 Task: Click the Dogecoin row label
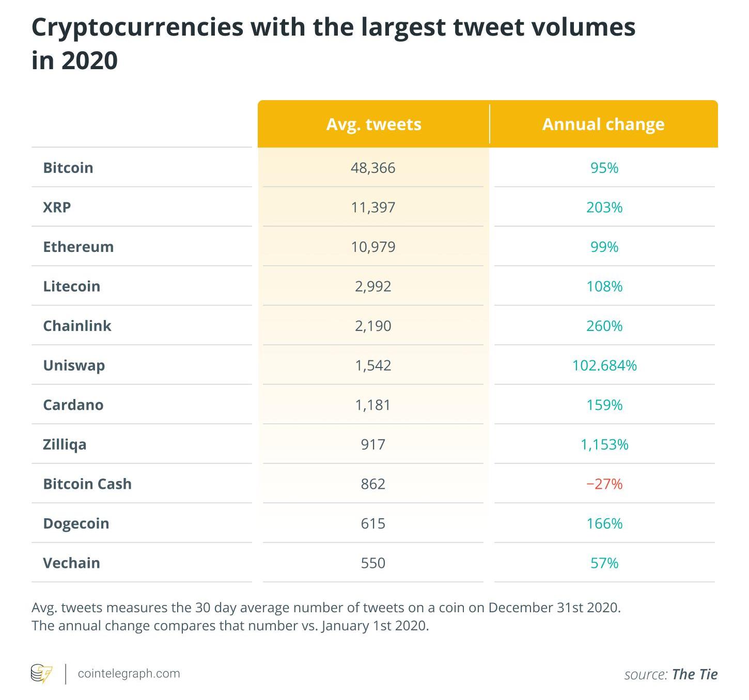pos(76,523)
